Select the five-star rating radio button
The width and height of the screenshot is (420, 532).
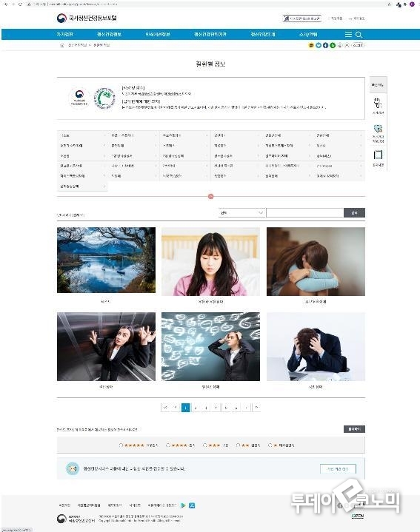121,445
